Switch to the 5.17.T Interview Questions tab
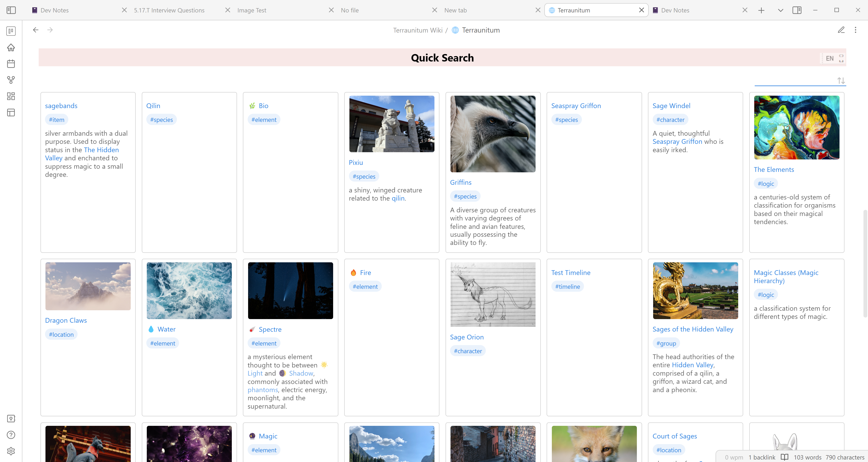This screenshot has height=462, width=868. tap(169, 10)
